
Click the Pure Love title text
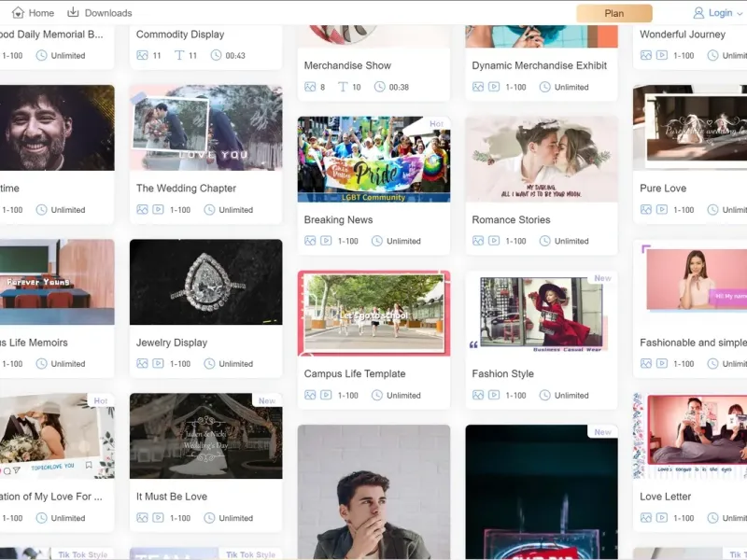click(663, 189)
